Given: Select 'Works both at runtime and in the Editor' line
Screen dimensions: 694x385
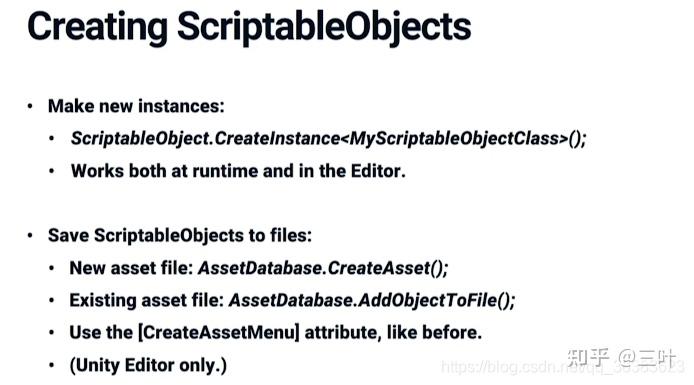Looking at the screenshot, I should 238,171.
